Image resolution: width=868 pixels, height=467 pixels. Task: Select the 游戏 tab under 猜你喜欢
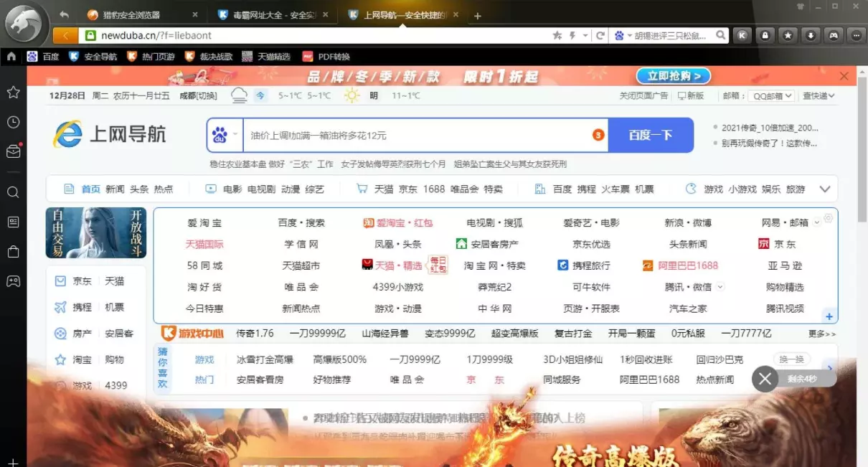(204, 359)
